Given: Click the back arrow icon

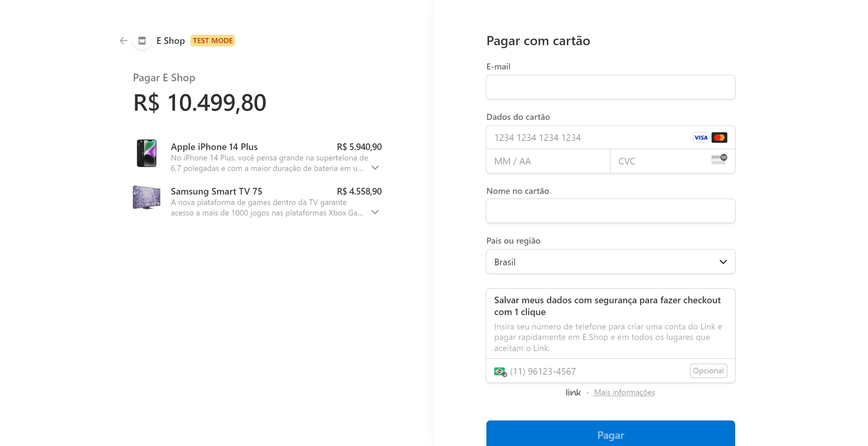Looking at the screenshot, I should coord(123,41).
